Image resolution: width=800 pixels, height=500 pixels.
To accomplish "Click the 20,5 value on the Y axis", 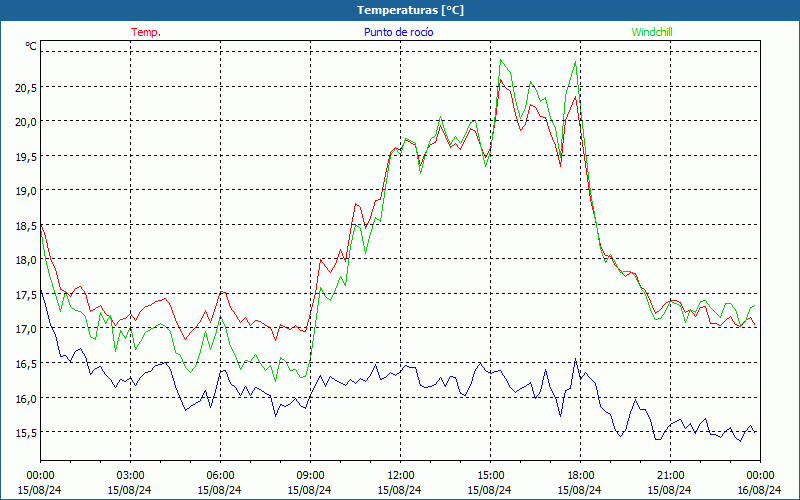I will [x=26, y=88].
